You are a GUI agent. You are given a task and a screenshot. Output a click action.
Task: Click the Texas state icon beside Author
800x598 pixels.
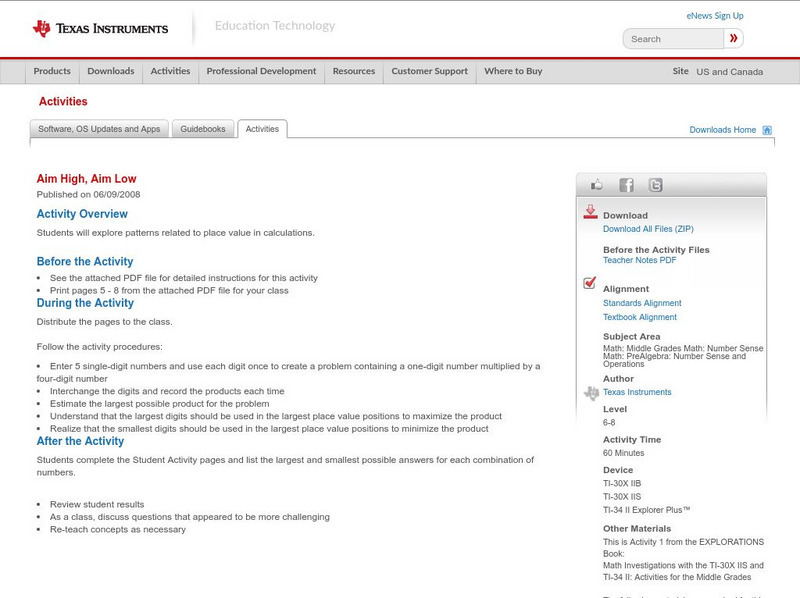tap(590, 390)
